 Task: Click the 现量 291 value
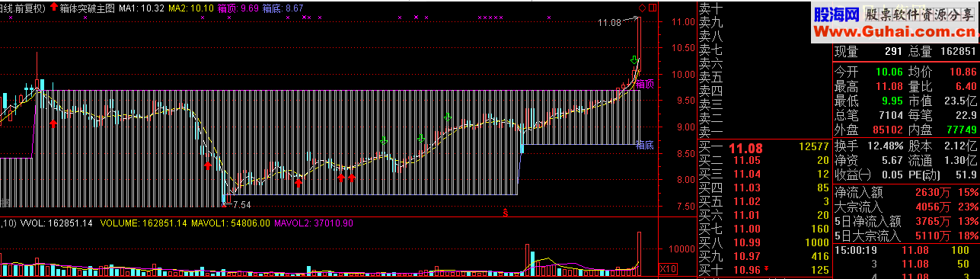click(893, 52)
